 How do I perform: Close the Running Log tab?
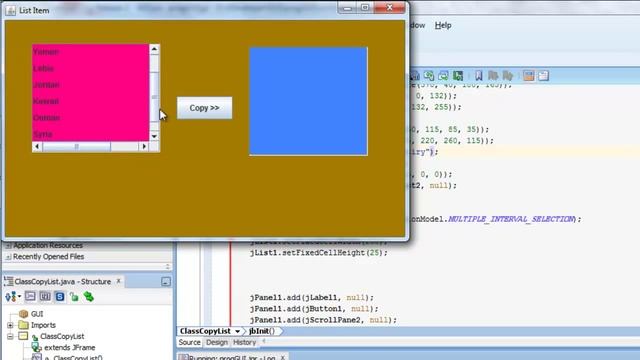pyautogui.click(x=282, y=357)
